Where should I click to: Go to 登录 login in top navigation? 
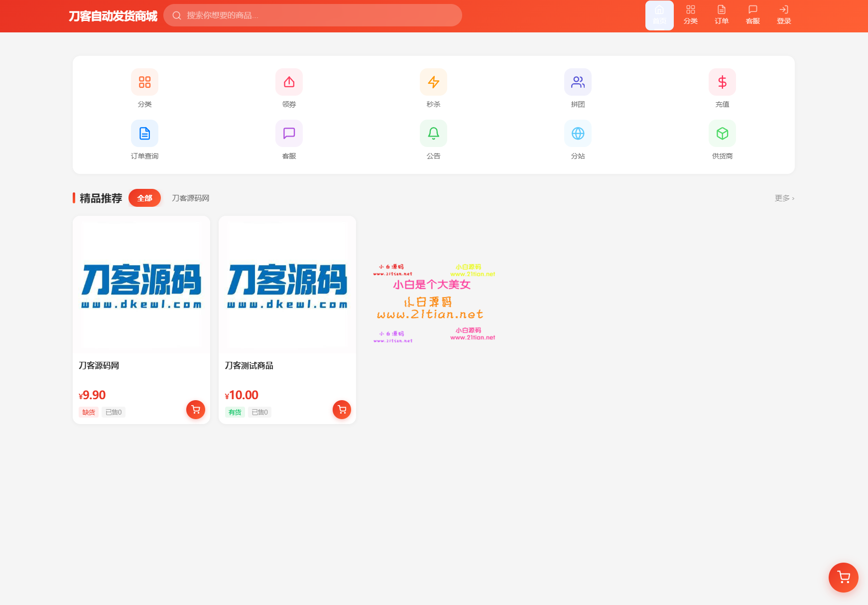click(784, 15)
